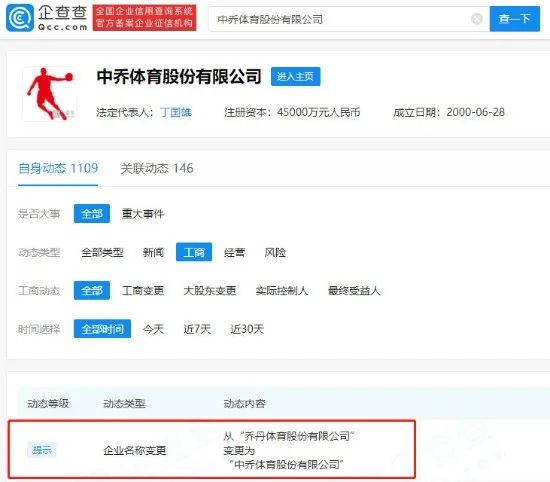550x482 pixels.
Task: Select 全部 in the 是否大事 filter
Action: coord(92,213)
